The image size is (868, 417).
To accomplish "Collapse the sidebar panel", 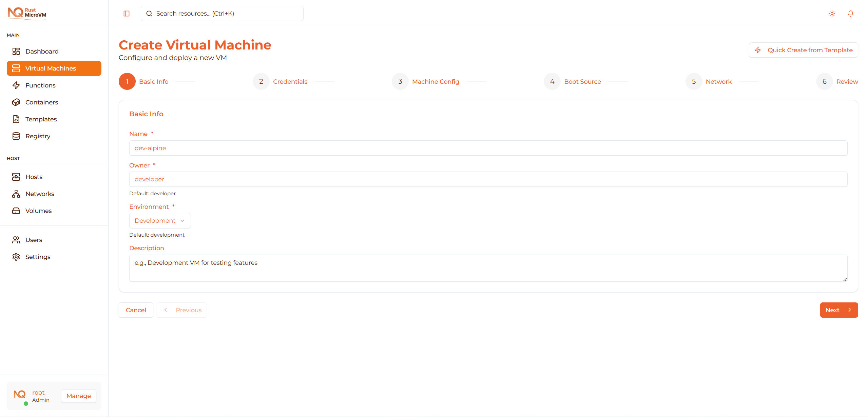I will pos(126,13).
